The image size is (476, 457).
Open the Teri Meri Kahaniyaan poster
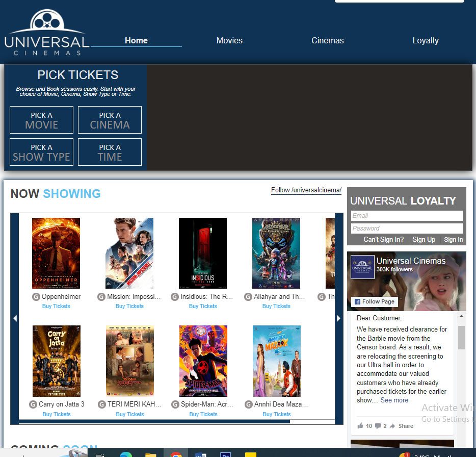coord(130,361)
